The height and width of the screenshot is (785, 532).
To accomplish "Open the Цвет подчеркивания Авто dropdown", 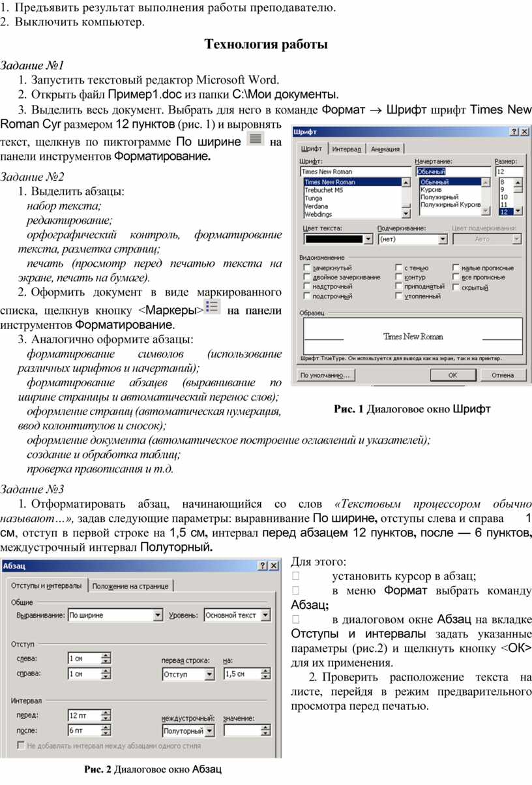I will 486,239.
